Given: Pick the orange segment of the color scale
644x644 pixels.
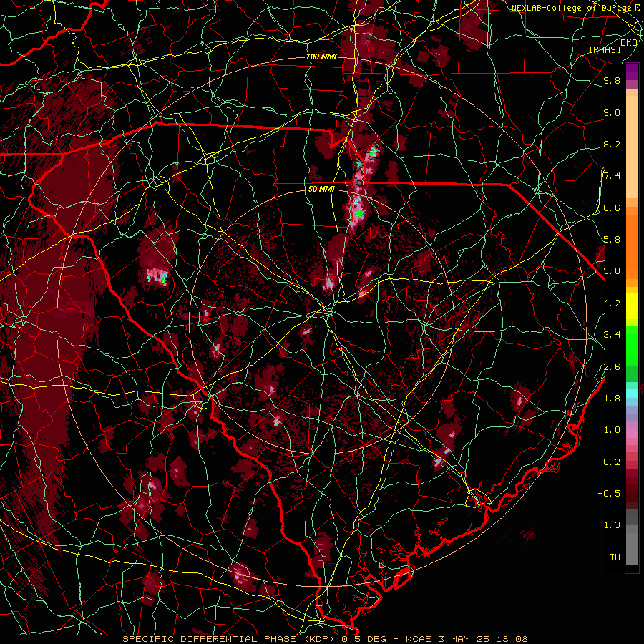Looking at the screenshot, I should coord(632,246).
